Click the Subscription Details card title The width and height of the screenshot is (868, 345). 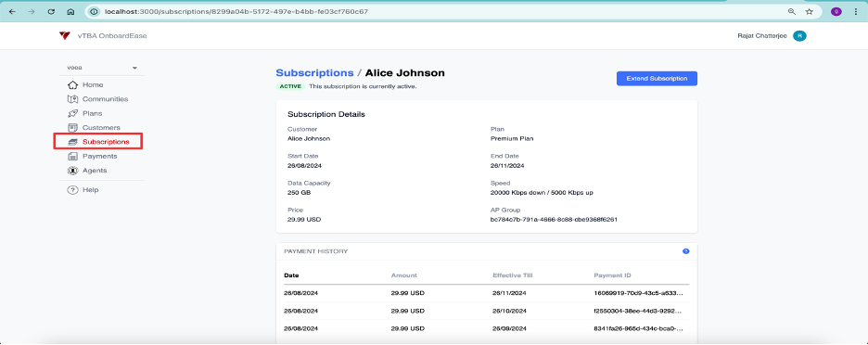coord(326,115)
